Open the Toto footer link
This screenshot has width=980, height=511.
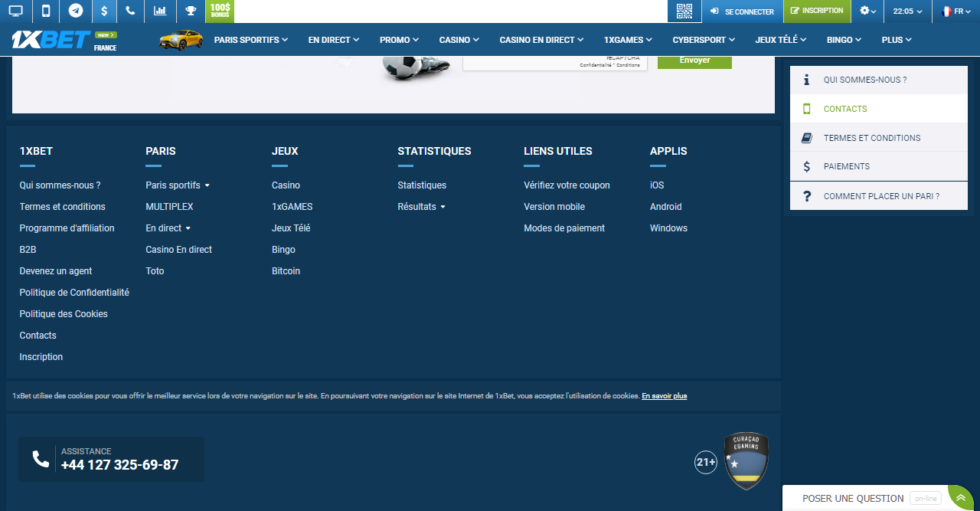[155, 271]
